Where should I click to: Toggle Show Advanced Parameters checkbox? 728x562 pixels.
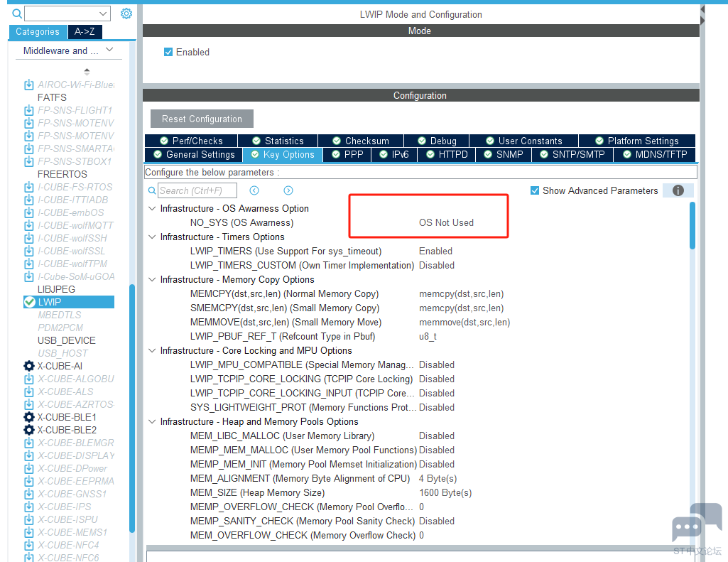(535, 190)
